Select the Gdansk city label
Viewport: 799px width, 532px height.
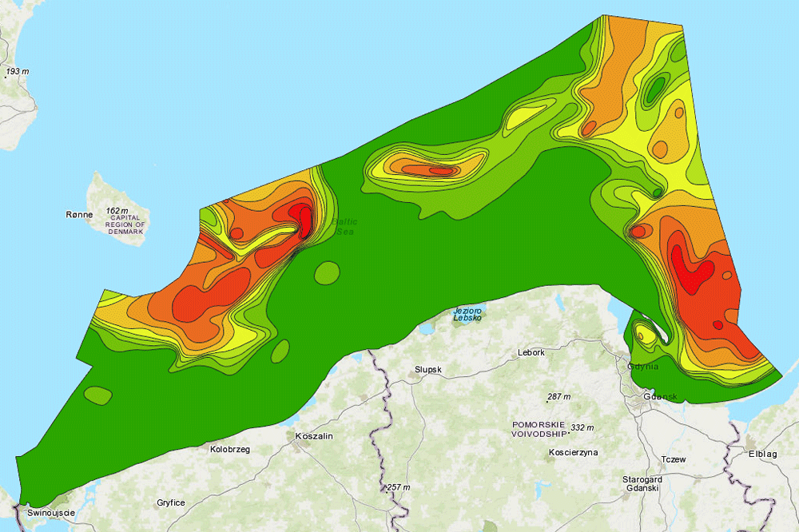660,397
